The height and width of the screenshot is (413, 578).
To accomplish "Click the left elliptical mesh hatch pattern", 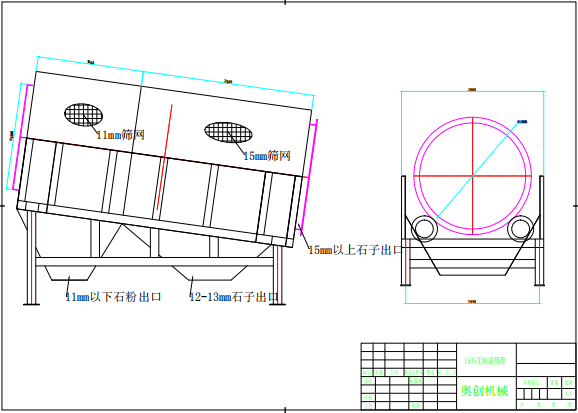I will pos(83,115).
